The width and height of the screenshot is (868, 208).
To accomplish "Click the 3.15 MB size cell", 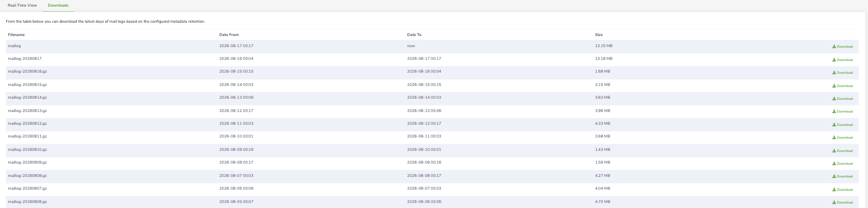I will [603, 85].
